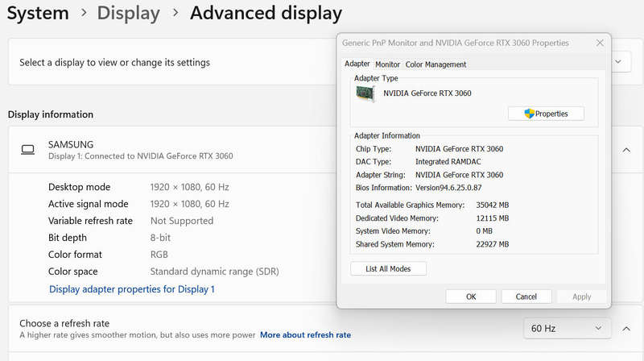Click the Chip Type NVIDIA GeForce RTX 3060 value
This screenshot has height=361, width=644.
(459, 149)
